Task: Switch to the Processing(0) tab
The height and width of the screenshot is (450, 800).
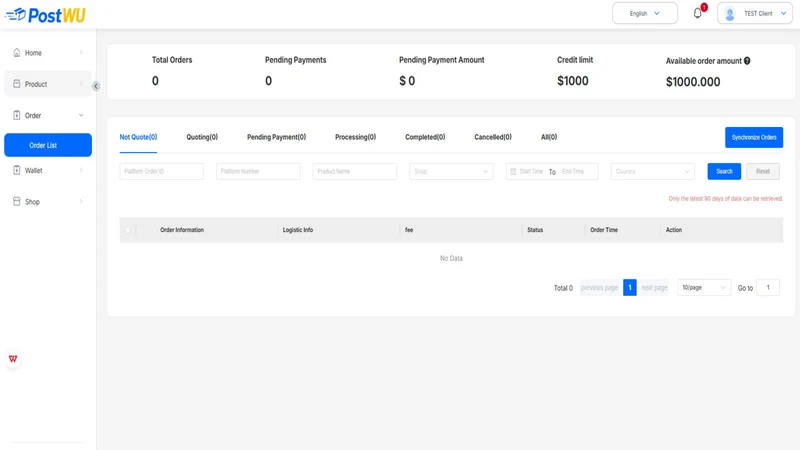Action: (356, 137)
